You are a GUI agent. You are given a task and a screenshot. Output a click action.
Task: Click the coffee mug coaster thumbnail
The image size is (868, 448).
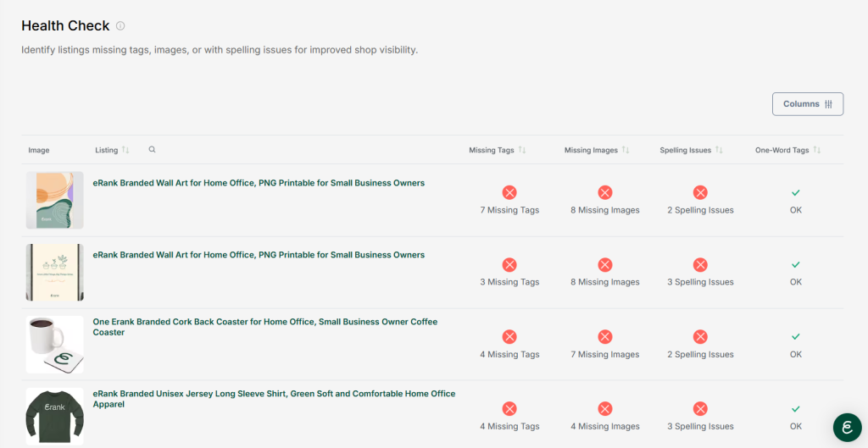click(x=54, y=344)
